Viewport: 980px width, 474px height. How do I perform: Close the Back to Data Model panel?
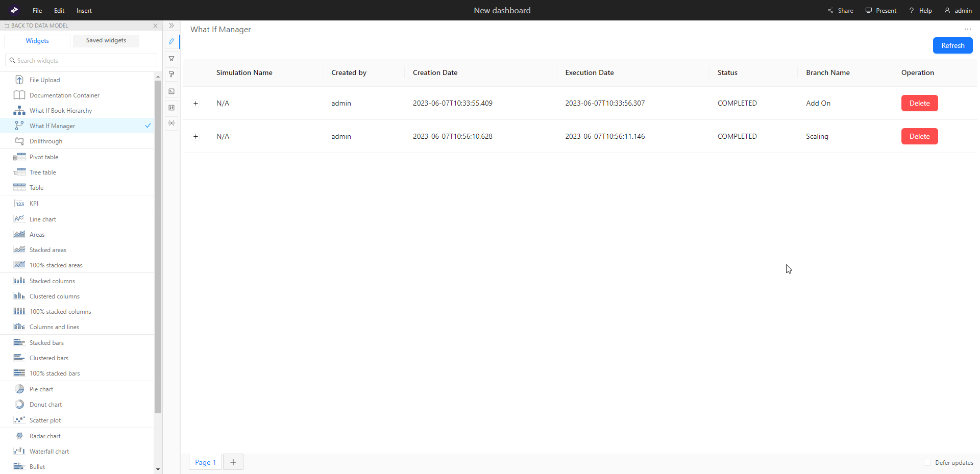click(x=156, y=26)
